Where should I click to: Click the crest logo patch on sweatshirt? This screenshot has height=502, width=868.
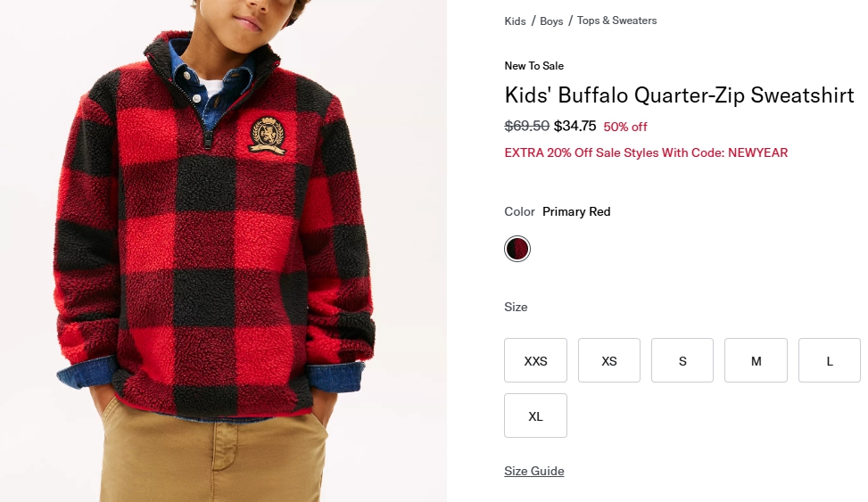[x=267, y=134]
